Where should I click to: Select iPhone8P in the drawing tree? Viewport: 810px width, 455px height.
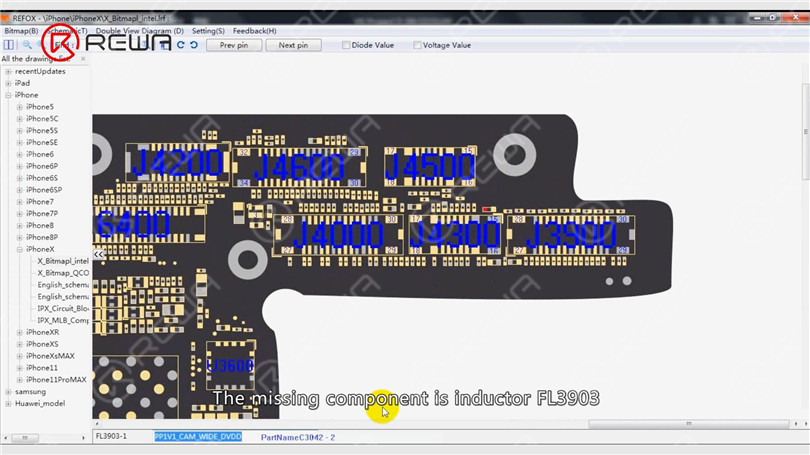coord(42,238)
